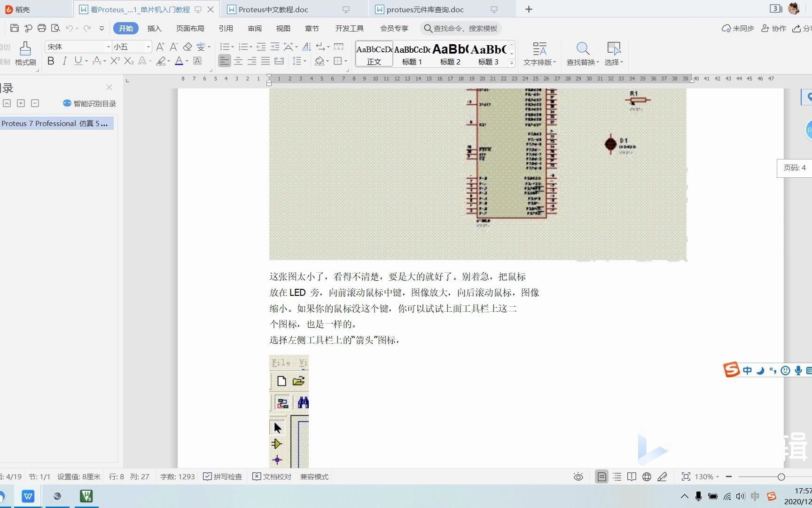Open Find and Replace (查找替换)
Viewport: 812px width, 508px height.
pyautogui.click(x=583, y=54)
